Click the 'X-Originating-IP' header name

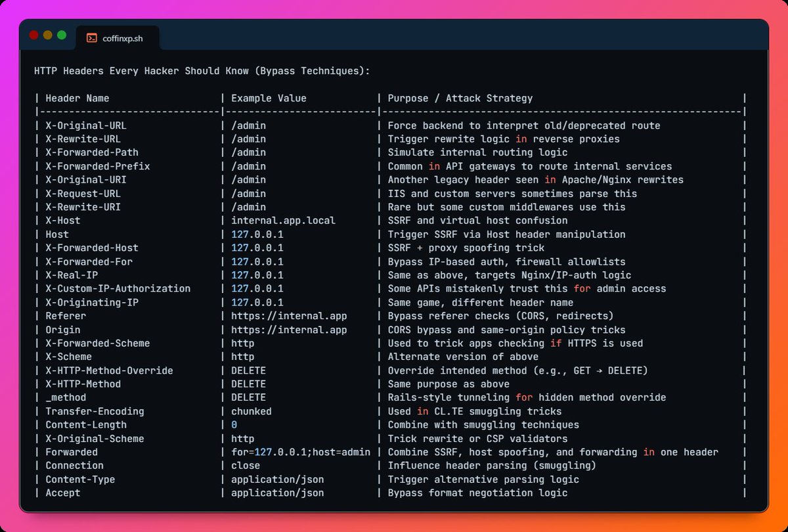point(92,303)
